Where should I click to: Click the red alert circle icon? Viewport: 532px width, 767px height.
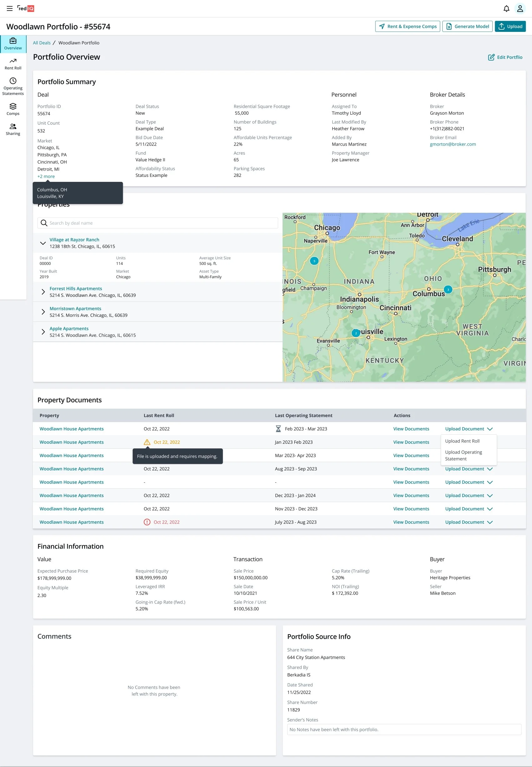pyautogui.click(x=147, y=522)
